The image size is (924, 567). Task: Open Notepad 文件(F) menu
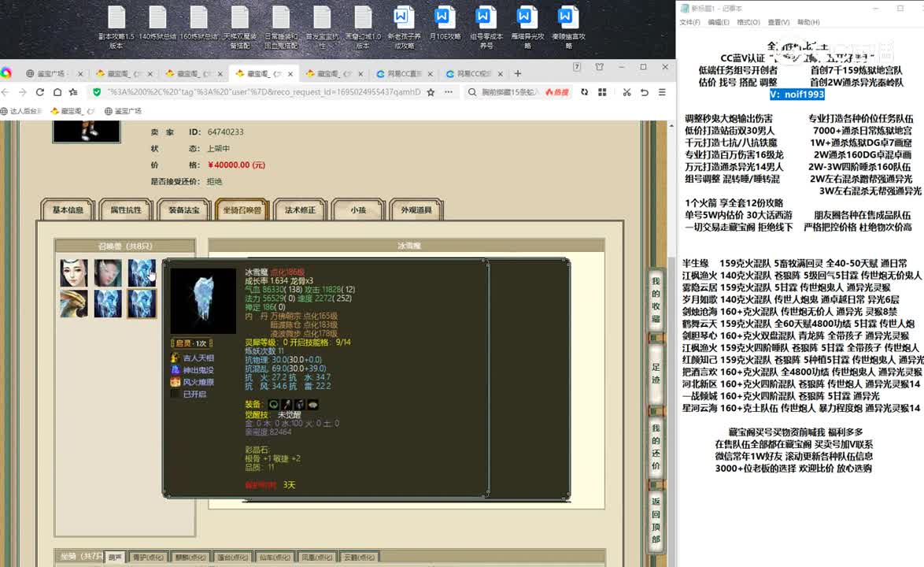click(x=689, y=22)
